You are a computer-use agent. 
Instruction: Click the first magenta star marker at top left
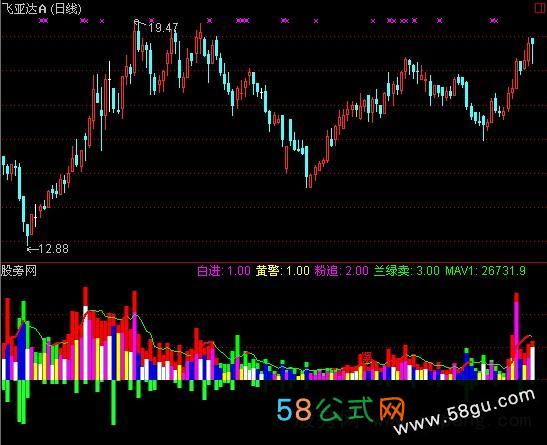(x=43, y=21)
